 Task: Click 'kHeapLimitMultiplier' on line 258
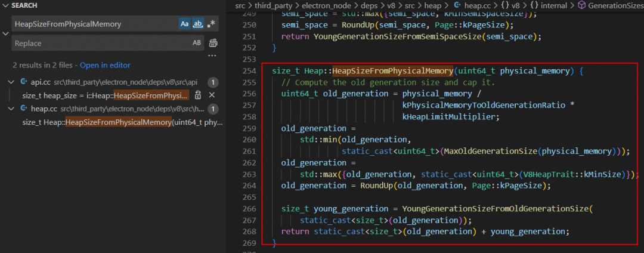448,116
